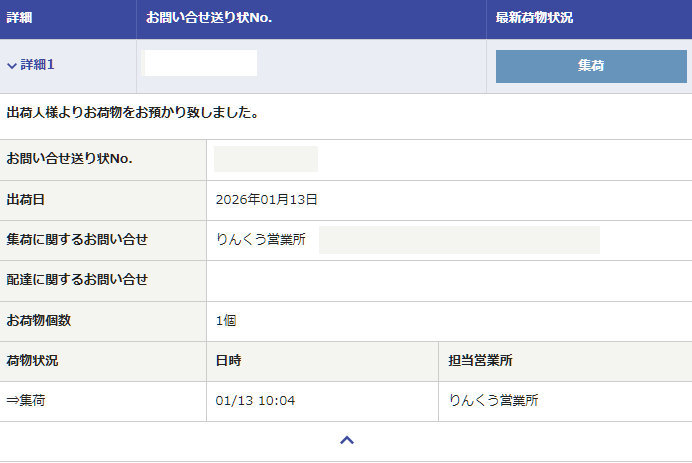Viewport: 692px width, 463px height.
Task: Click the お問い合せ送り状No. value in details table
Action: [265, 159]
